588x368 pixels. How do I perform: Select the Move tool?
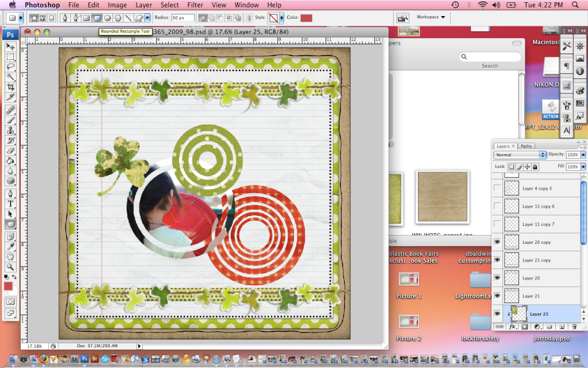pyautogui.click(x=10, y=47)
